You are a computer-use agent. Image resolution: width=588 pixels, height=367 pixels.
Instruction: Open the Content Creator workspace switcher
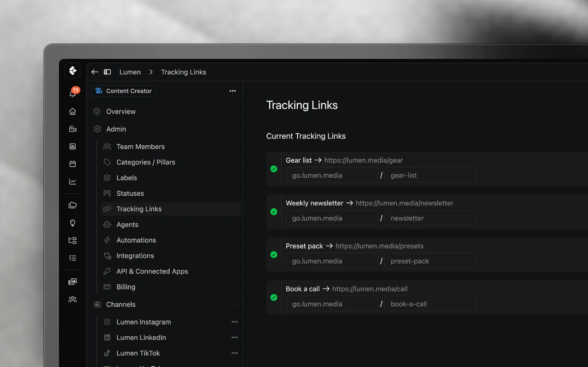click(x=123, y=91)
